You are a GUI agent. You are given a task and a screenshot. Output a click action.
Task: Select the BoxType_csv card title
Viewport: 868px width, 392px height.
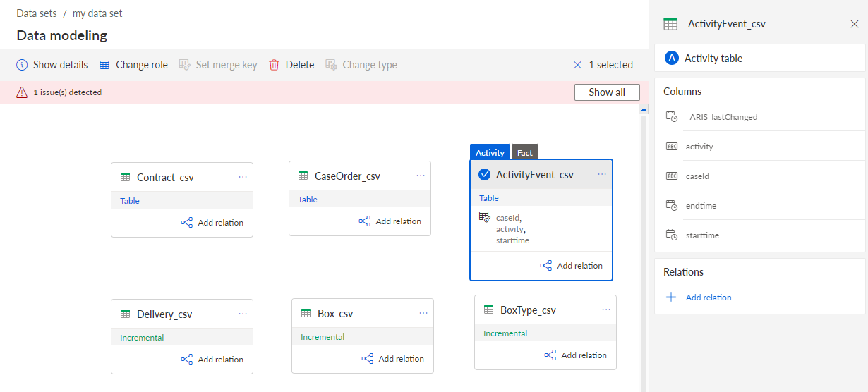tap(528, 310)
